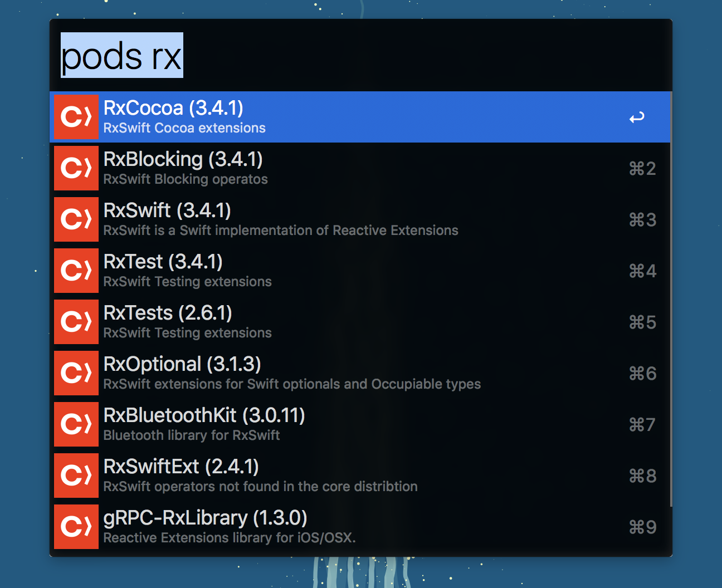This screenshot has height=588, width=722.
Task: Click the CocoaPods icon beside RxBlocking
Action: coord(76,168)
